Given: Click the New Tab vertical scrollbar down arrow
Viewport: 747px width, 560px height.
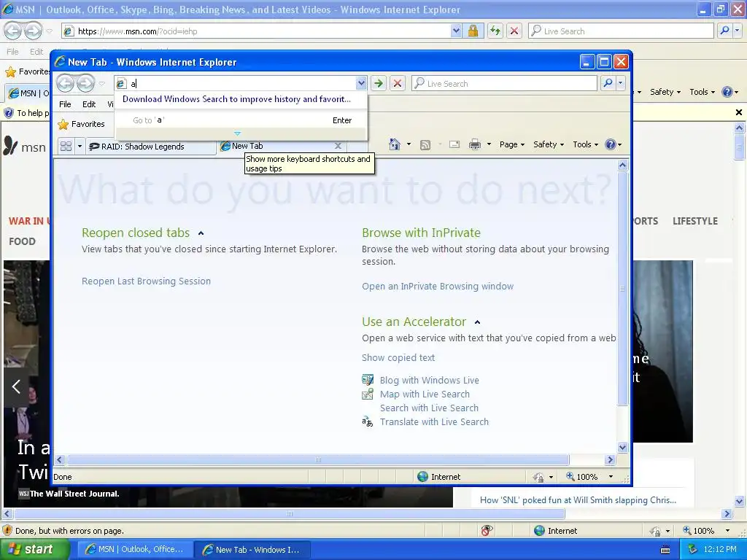Looking at the screenshot, I should tap(622, 447).
